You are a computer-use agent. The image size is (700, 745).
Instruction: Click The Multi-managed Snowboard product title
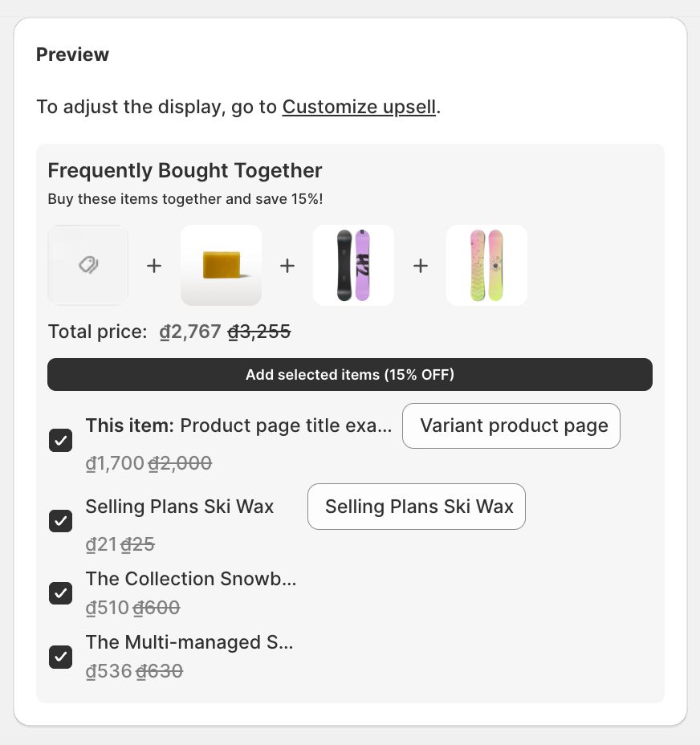pyautogui.click(x=189, y=642)
